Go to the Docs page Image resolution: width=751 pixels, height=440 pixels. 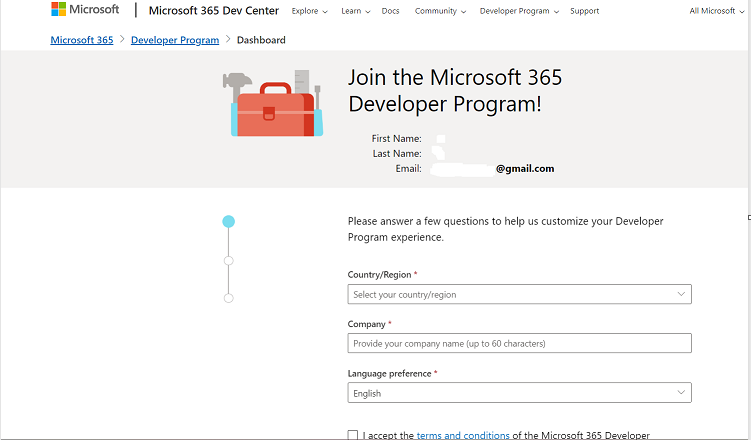[390, 11]
